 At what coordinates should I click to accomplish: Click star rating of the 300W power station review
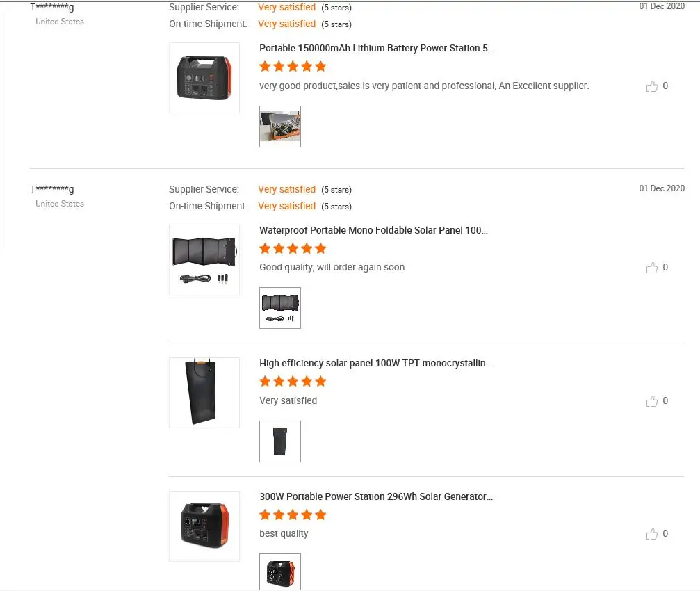coord(293,515)
